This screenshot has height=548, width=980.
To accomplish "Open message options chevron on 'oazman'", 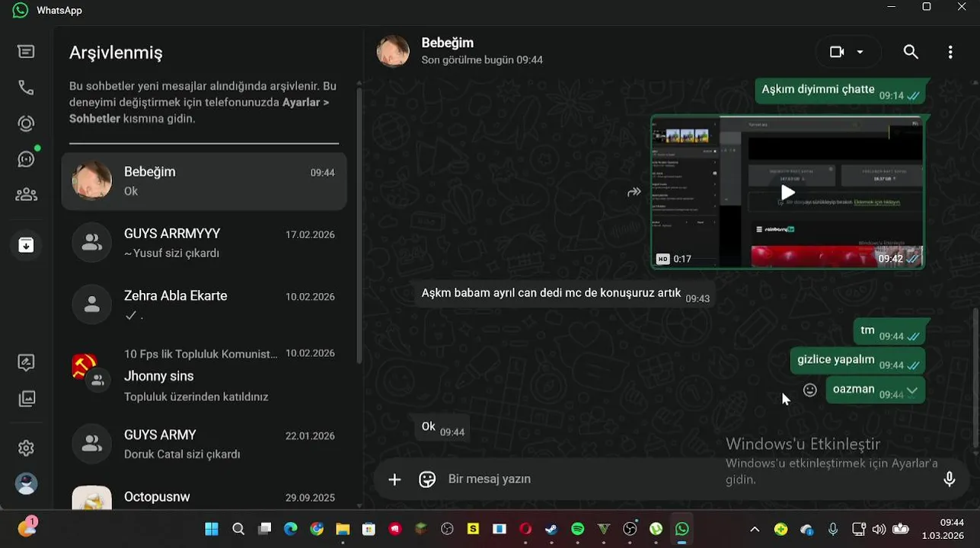I will [x=911, y=390].
